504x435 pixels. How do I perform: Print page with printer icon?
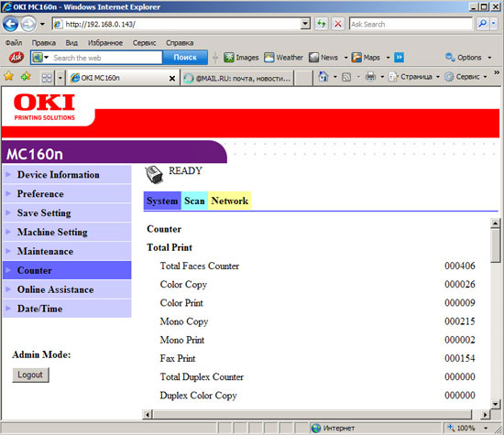point(370,76)
